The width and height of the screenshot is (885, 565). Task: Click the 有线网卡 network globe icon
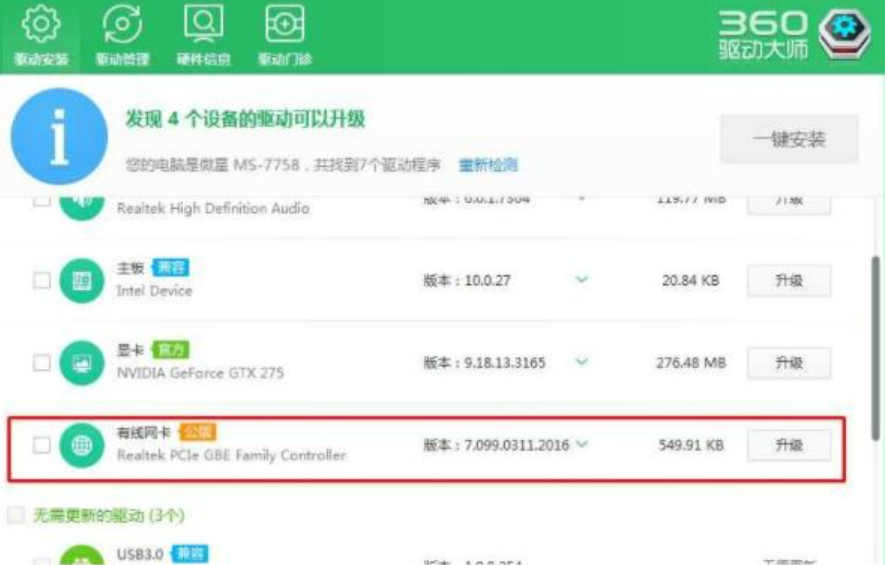[x=82, y=445]
